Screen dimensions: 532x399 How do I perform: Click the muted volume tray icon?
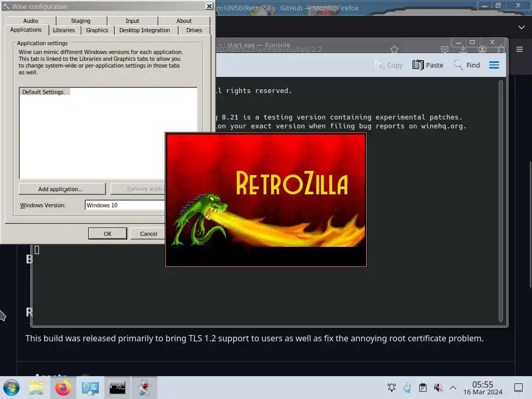coord(438,388)
